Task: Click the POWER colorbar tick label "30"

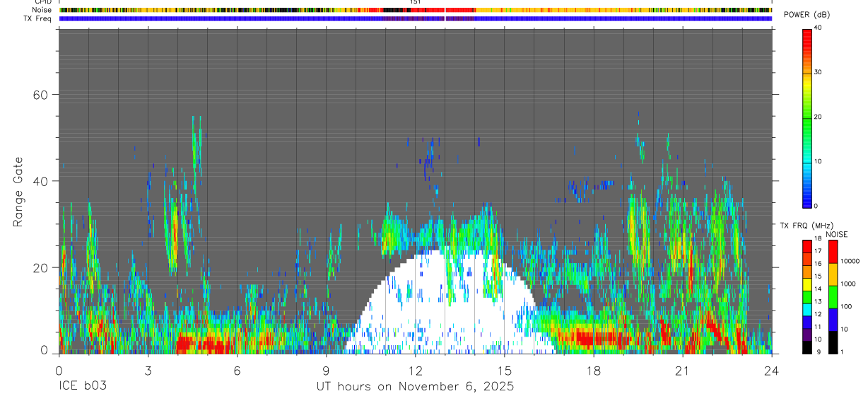Action: point(819,73)
